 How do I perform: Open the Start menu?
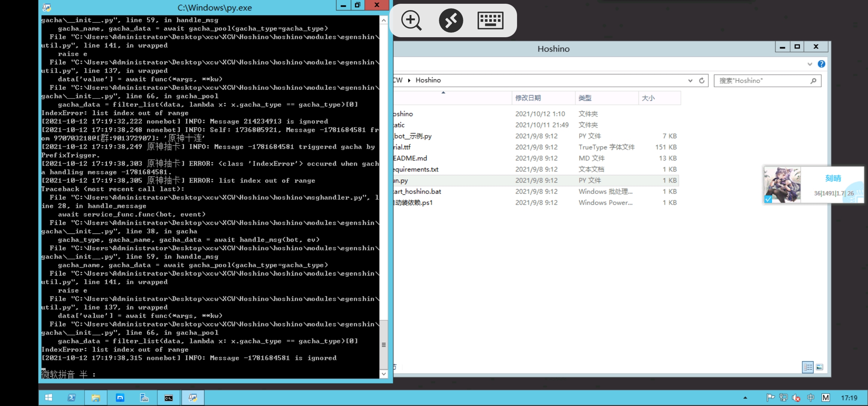[49, 397]
